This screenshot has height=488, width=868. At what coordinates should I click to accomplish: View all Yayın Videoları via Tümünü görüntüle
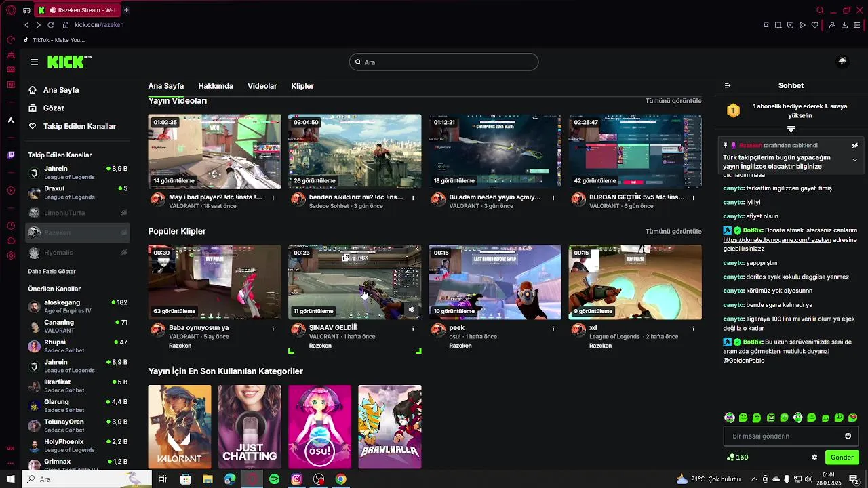coord(673,100)
